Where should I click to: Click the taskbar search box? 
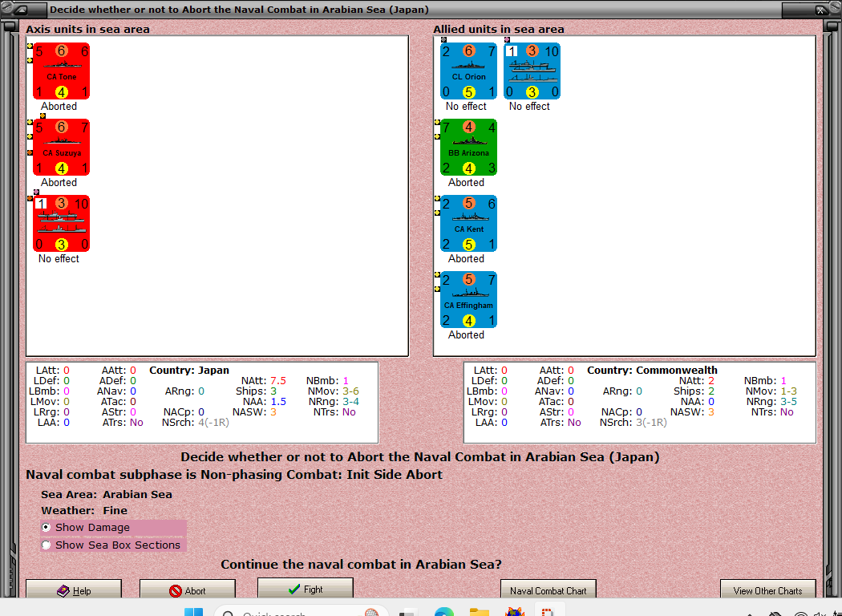click(301, 612)
